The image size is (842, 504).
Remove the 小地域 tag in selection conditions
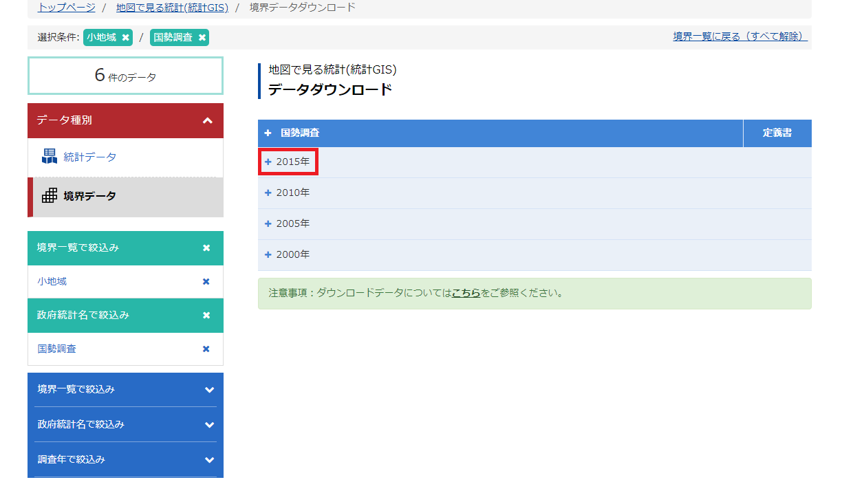point(125,38)
